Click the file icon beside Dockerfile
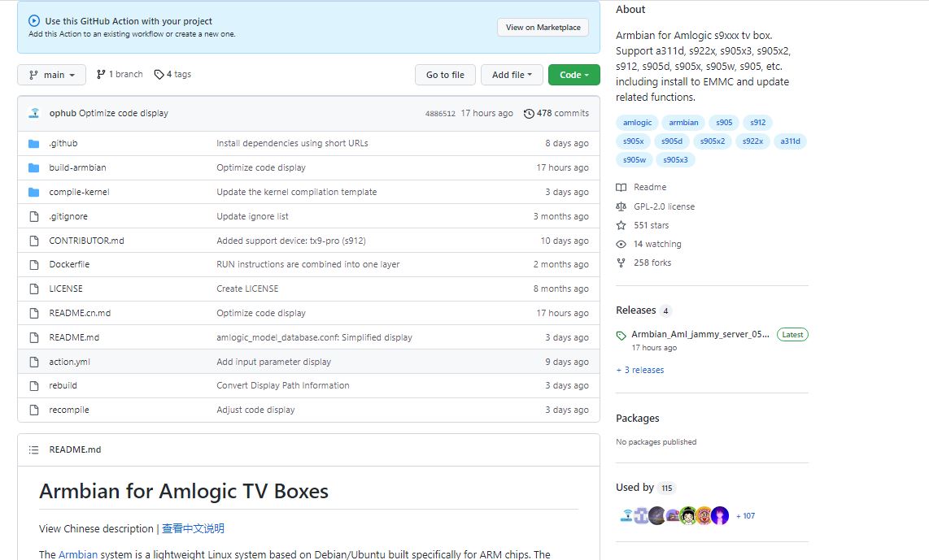Viewport: 929px width, 560px height. point(34,265)
